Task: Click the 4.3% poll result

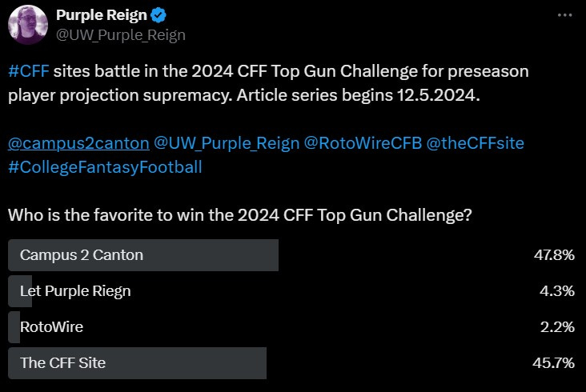Action: pos(557,291)
